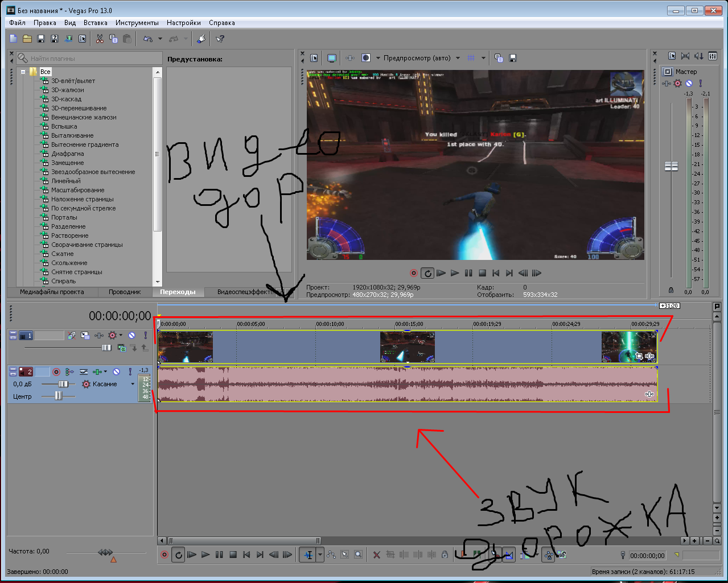
Task: Select the Звездообразное вытеснение transition
Action: pos(93,172)
